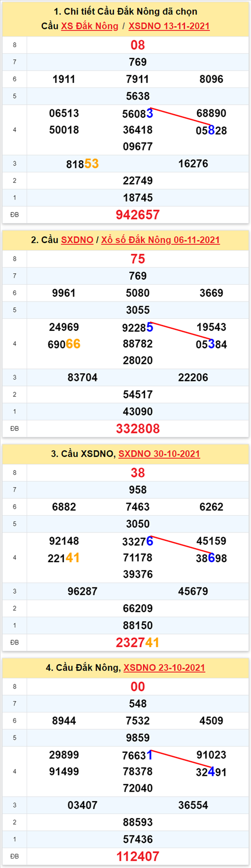Click the number 28020
Screen dimensions: 251x868
click(x=138, y=361)
